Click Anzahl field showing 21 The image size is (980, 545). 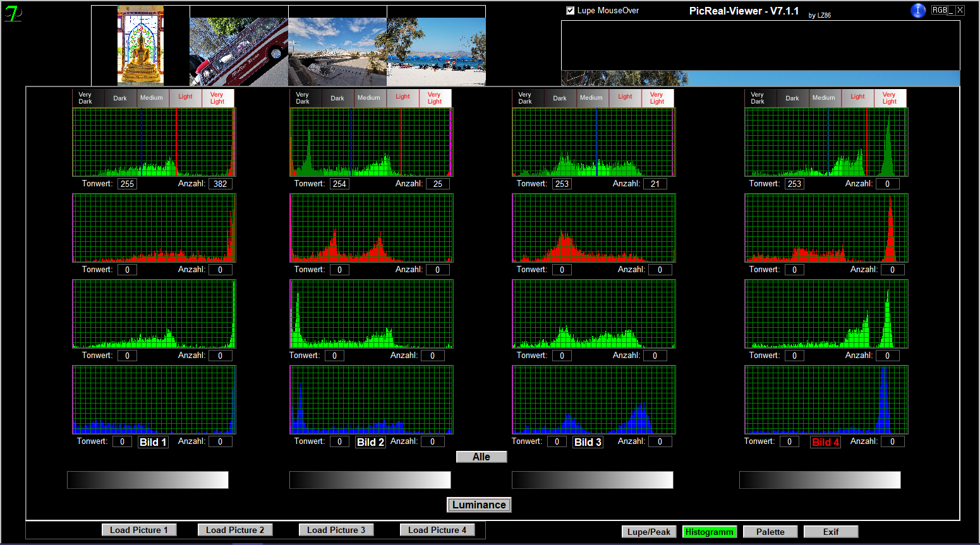pos(655,184)
